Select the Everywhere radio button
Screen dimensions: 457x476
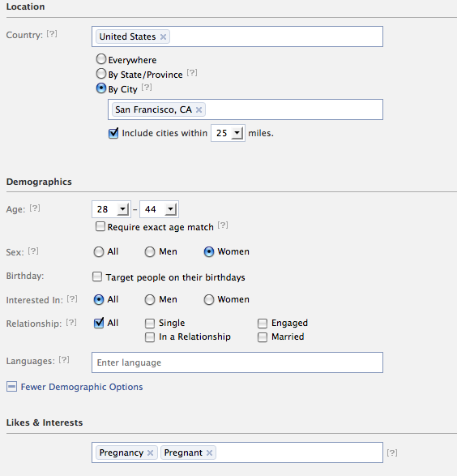tap(101, 59)
